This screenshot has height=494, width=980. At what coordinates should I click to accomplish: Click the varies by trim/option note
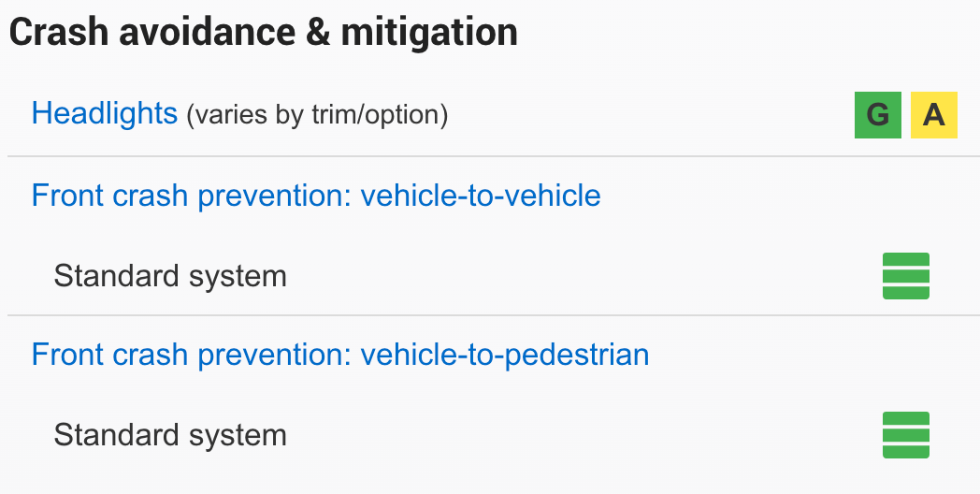coord(318,115)
